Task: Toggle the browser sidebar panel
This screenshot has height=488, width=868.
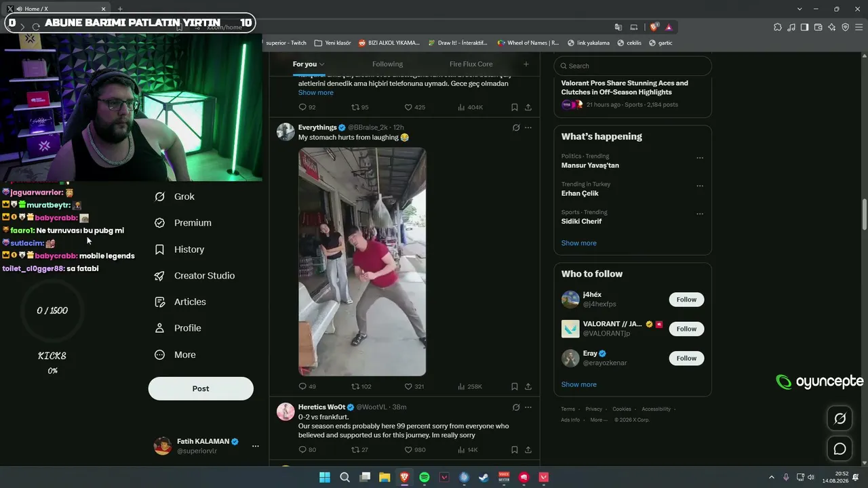Action: 804,27
